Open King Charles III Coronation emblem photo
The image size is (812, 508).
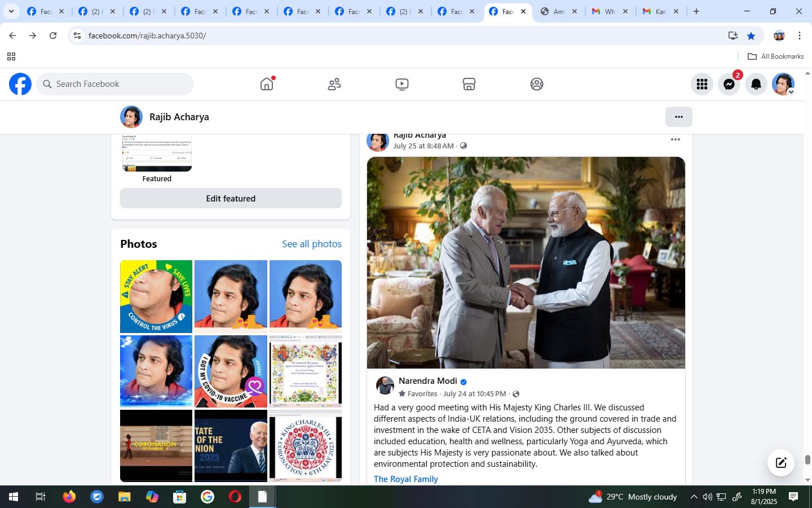point(306,446)
